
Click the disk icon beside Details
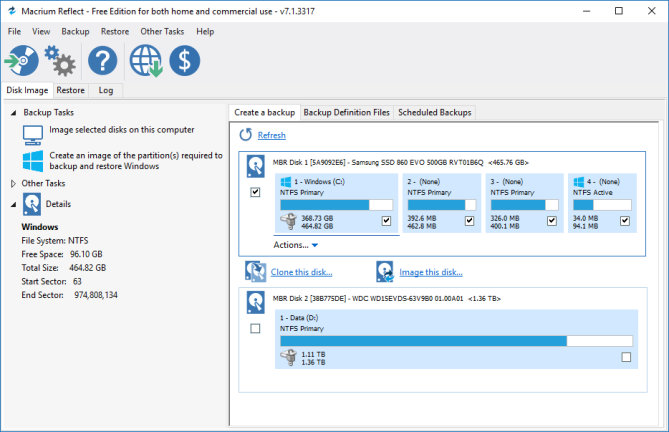click(32, 204)
